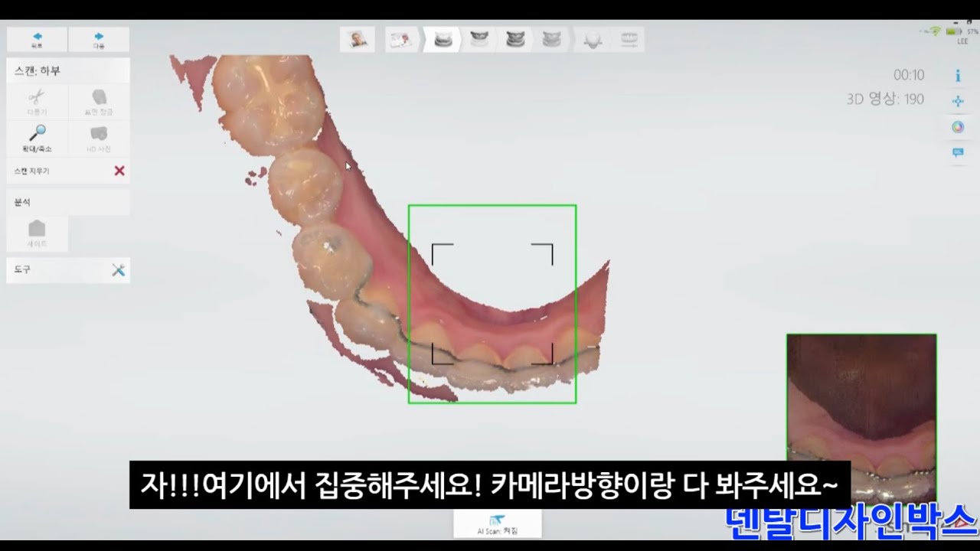
Task: Open the shade analysis tool (셰이드)
Action: coord(37,233)
